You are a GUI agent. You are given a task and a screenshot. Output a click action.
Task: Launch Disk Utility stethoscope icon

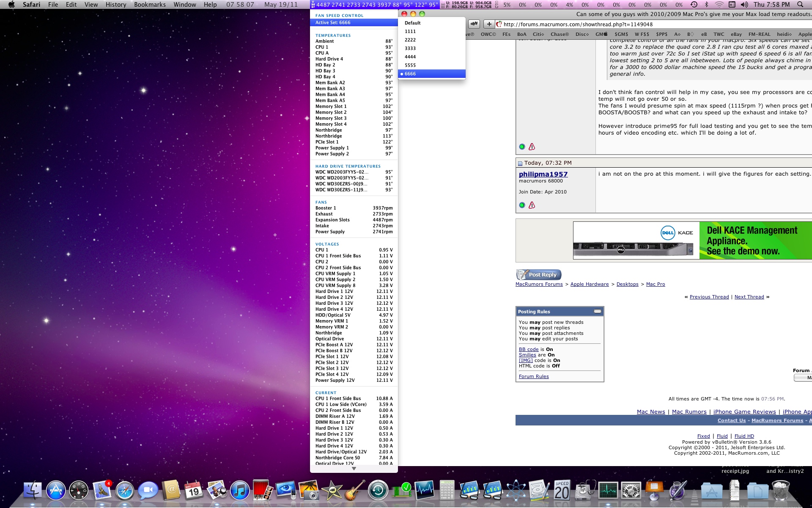[585, 491]
